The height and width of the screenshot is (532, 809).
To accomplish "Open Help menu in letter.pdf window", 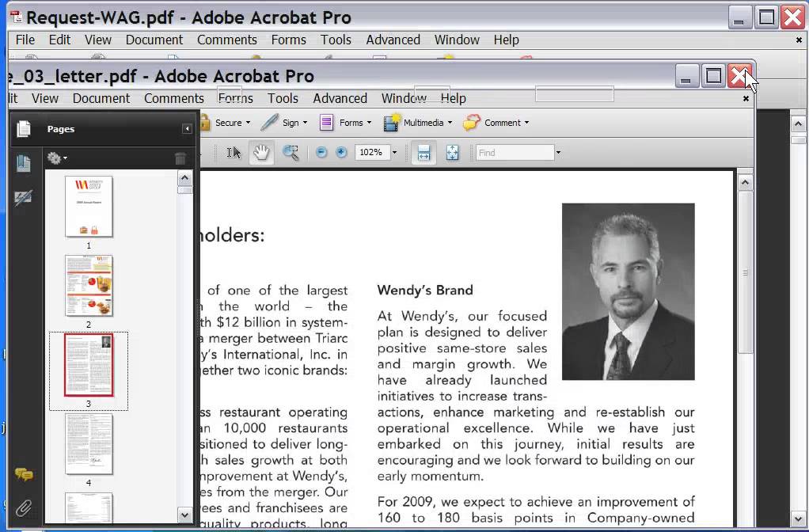I will pyautogui.click(x=454, y=98).
